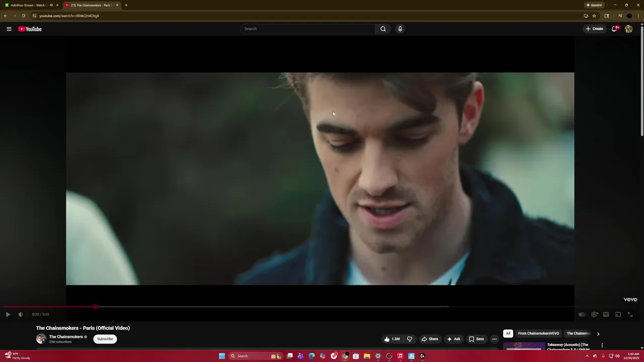Show hidden system tray icons
The height and width of the screenshot is (362, 644).
coord(587,356)
